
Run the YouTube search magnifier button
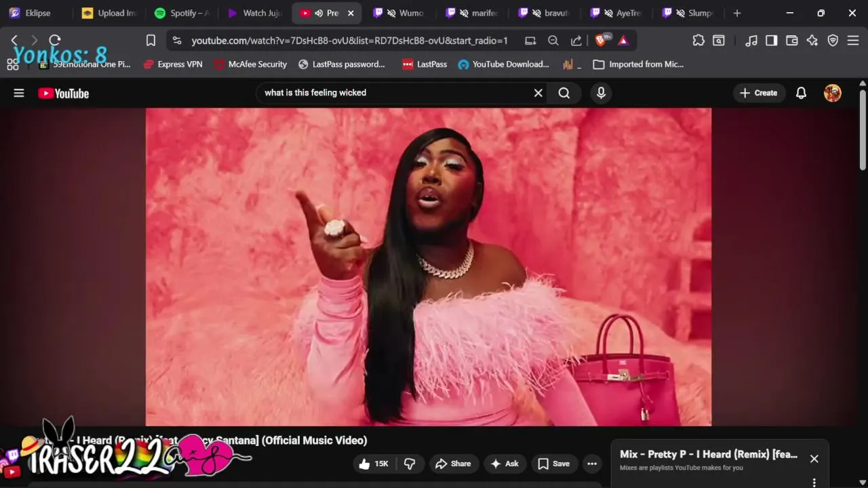point(564,93)
